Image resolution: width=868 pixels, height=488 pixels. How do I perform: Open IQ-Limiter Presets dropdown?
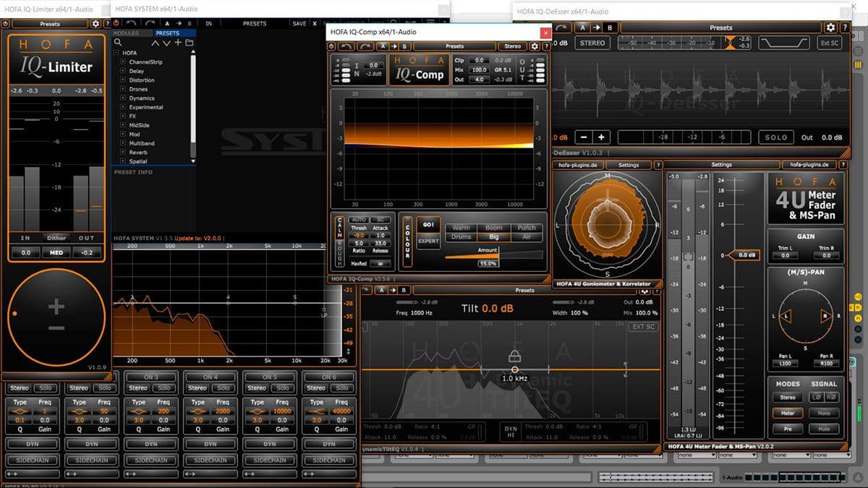point(50,24)
